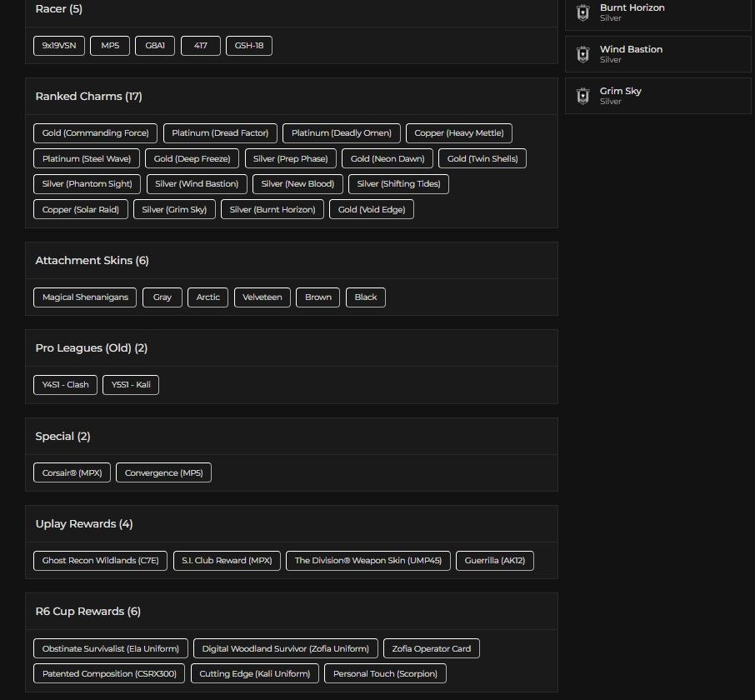Click the Grim Sky rank badge icon
The height and width of the screenshot is (700, 755).
(582, 96)
